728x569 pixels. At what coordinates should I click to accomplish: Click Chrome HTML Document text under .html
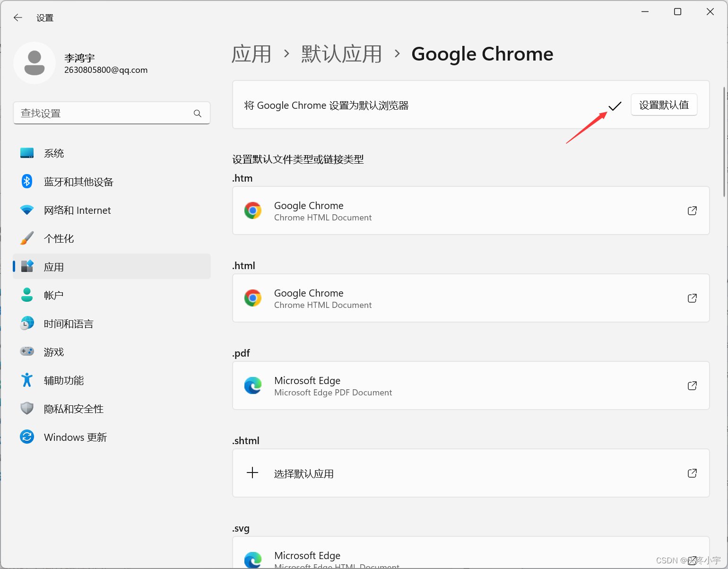click(x=323, y=305)
